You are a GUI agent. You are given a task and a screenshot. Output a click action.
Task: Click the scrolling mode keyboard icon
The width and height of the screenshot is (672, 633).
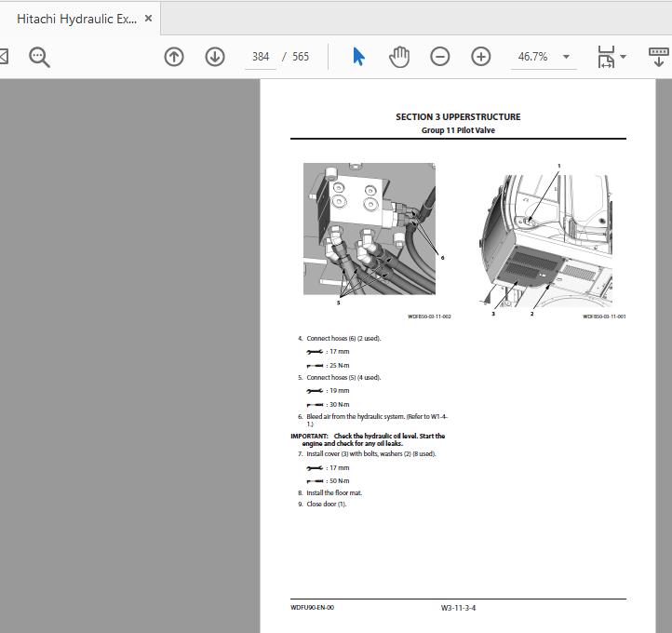tap(659, 57)
